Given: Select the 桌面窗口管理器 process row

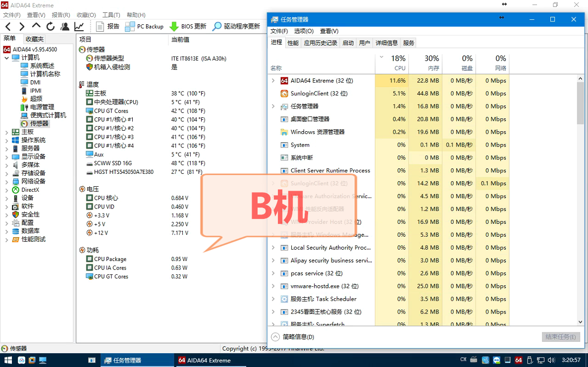Looking at the screenshot, I should tap(388, 119).
